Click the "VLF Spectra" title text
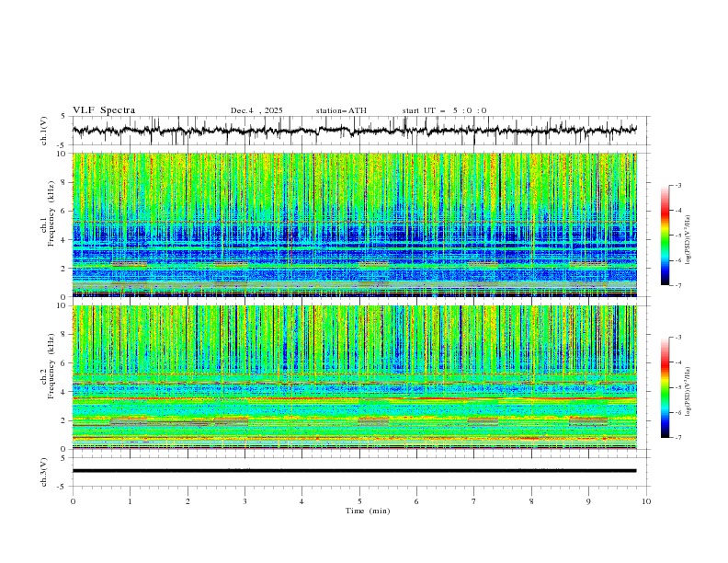The width and height of the screenshot is (728, 563). click(x=104, y=110)
